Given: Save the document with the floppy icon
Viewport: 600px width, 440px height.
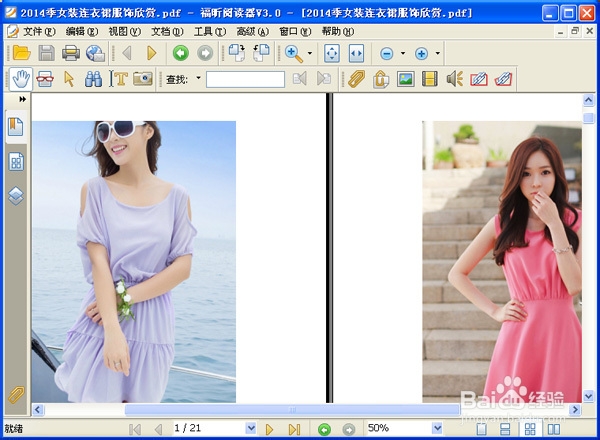Looking at the screenshot, I should click(x=46, y=53).
